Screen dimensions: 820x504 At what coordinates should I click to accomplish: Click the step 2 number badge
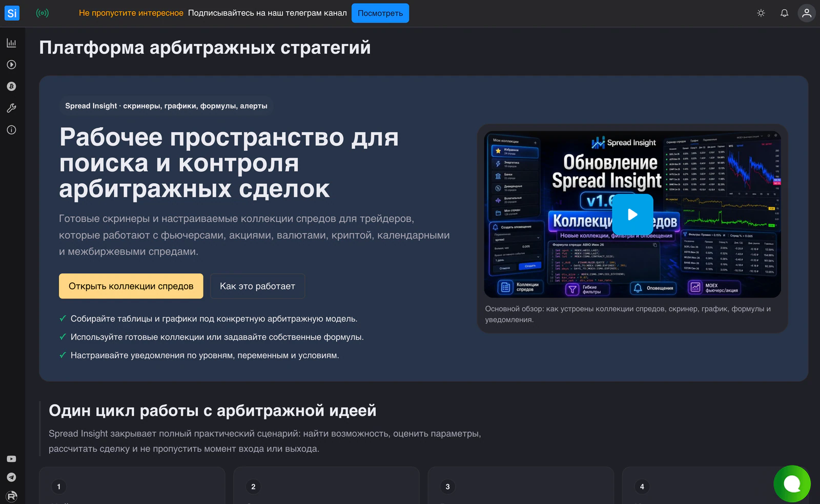click(253, 487)
